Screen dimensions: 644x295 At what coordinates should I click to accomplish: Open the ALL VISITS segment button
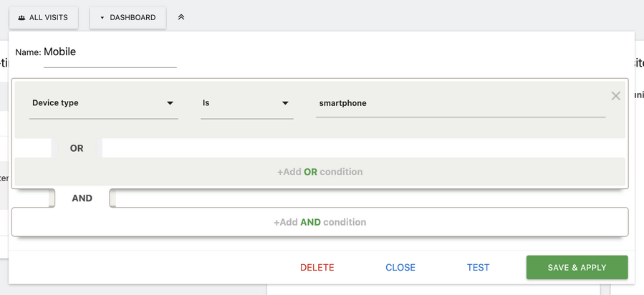click(x=43, y=17)
